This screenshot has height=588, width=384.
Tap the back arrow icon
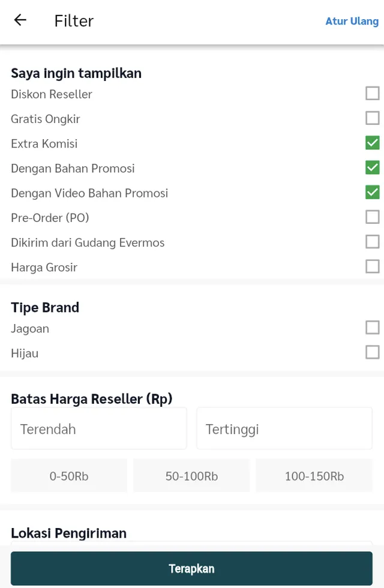20,20
